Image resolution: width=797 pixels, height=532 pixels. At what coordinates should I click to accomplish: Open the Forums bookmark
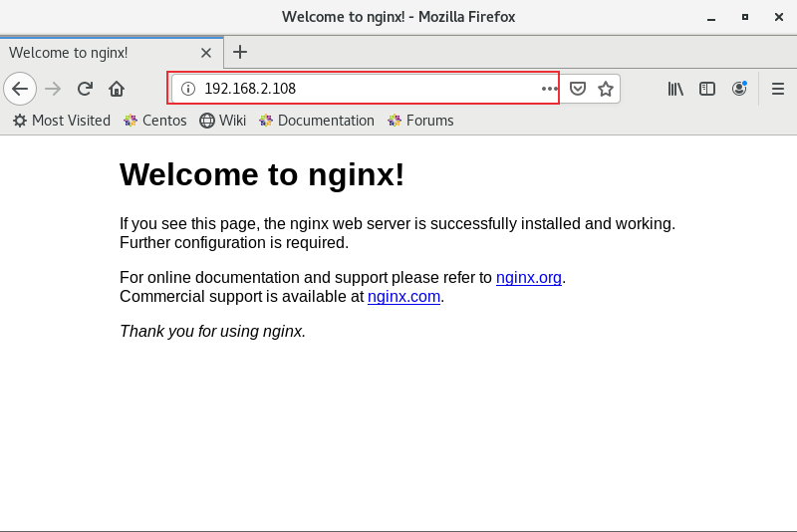(x=420, y=121)
